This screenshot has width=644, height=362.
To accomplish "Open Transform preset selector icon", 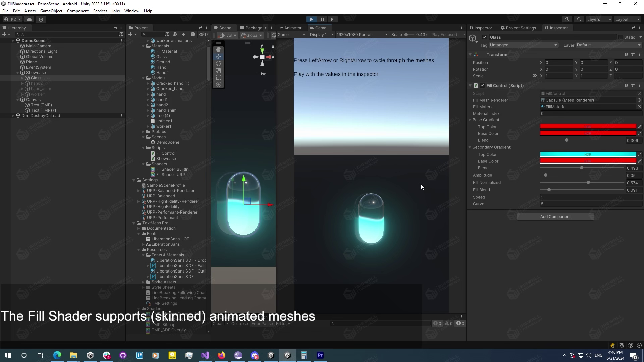I will 633,54.
